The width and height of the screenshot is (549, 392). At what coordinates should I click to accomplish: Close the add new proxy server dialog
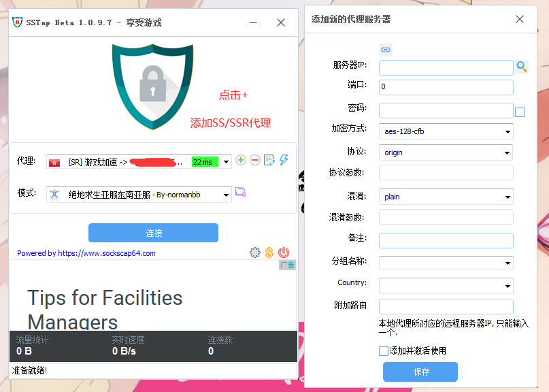click(520, 19)
